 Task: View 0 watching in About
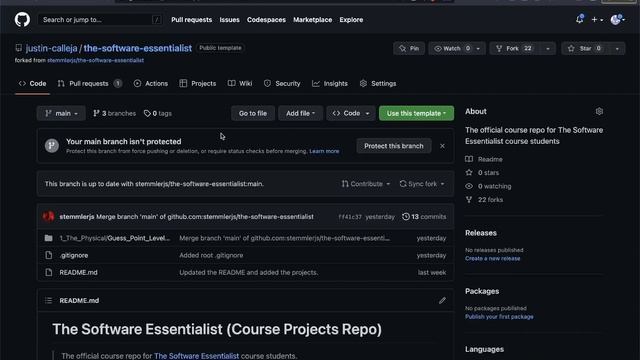coord(489,186)
